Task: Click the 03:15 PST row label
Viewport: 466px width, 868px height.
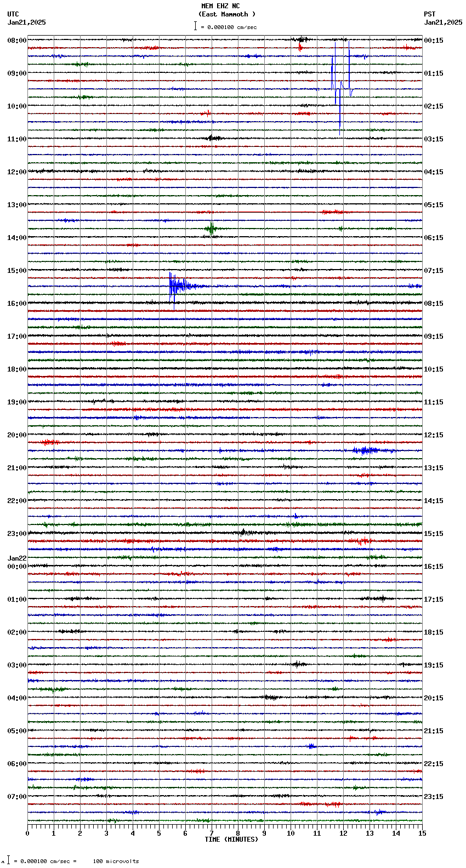Action: point(434,139)
